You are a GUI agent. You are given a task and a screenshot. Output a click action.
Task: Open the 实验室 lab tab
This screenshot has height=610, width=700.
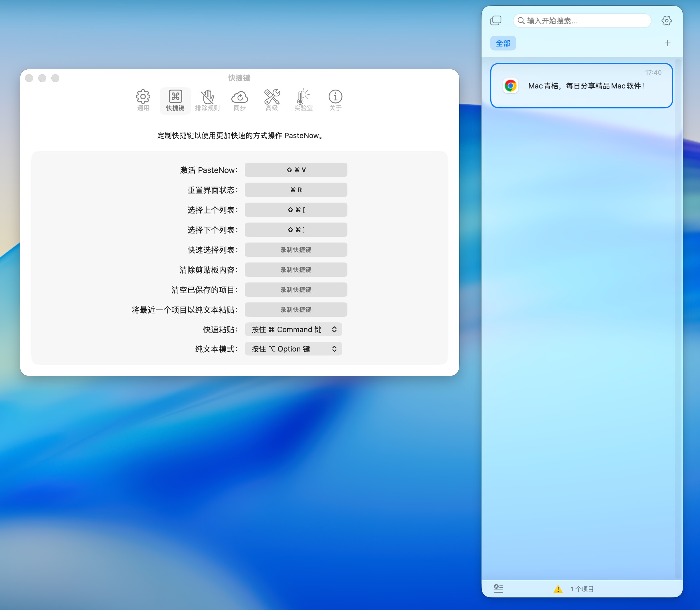point(303,100)
